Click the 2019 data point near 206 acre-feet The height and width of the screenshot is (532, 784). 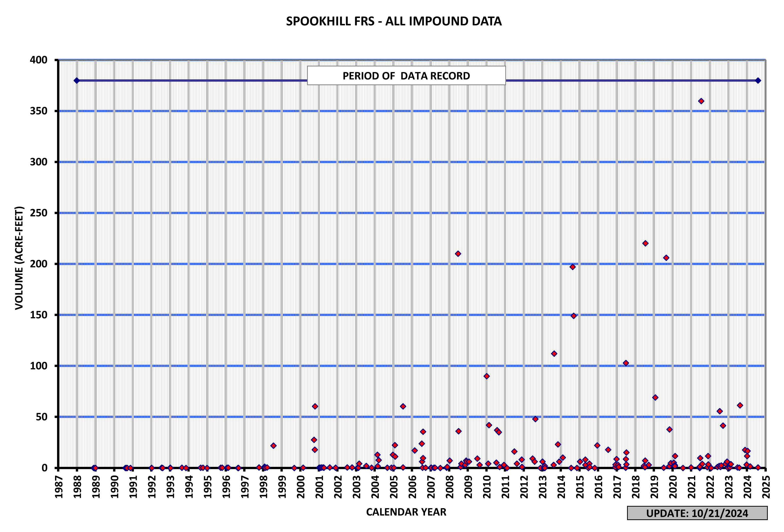click(x=666, y=258)
